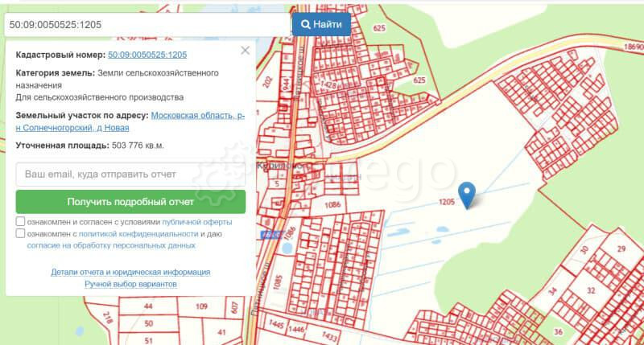Click parcel label 29 on map
644x345 pixels.
[621, 248]
